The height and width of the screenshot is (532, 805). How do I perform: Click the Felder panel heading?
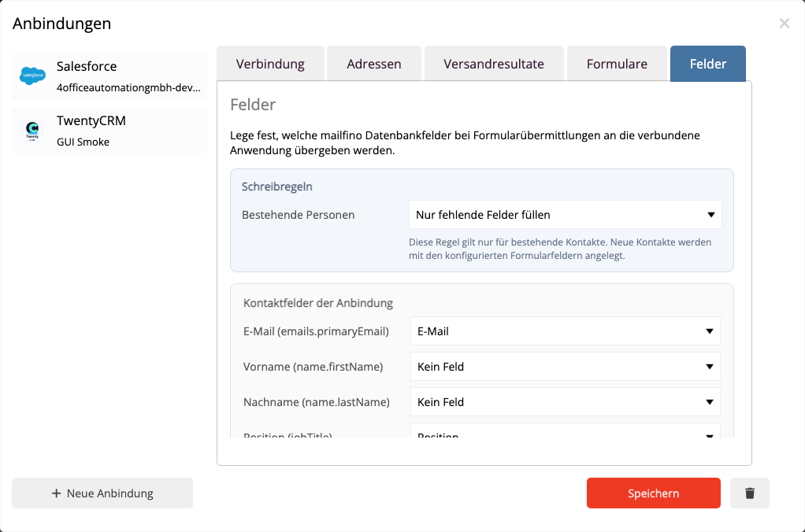253,104
